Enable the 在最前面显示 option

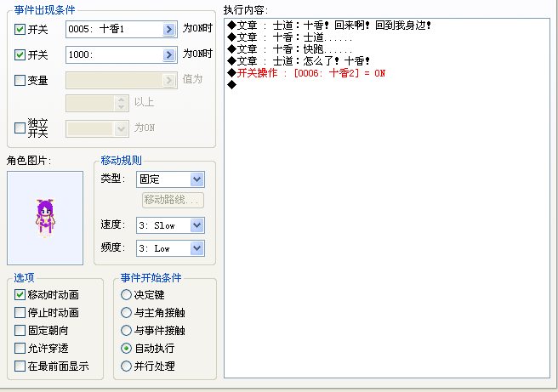pos(20,366)
